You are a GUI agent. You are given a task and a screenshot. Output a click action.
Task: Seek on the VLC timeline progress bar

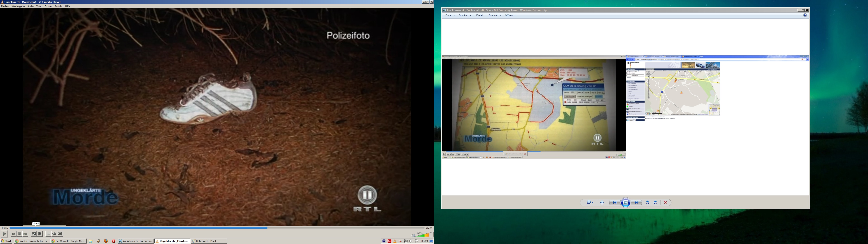[217, 228]
